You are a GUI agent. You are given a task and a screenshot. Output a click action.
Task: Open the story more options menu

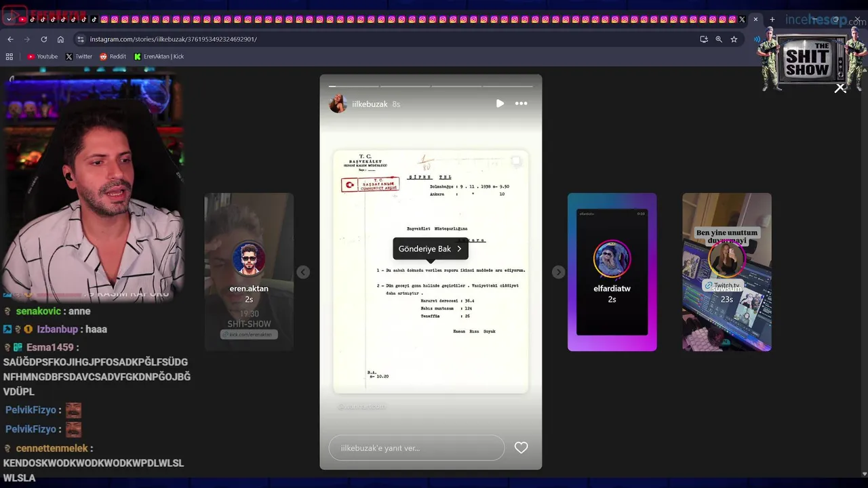coord(521,104)
